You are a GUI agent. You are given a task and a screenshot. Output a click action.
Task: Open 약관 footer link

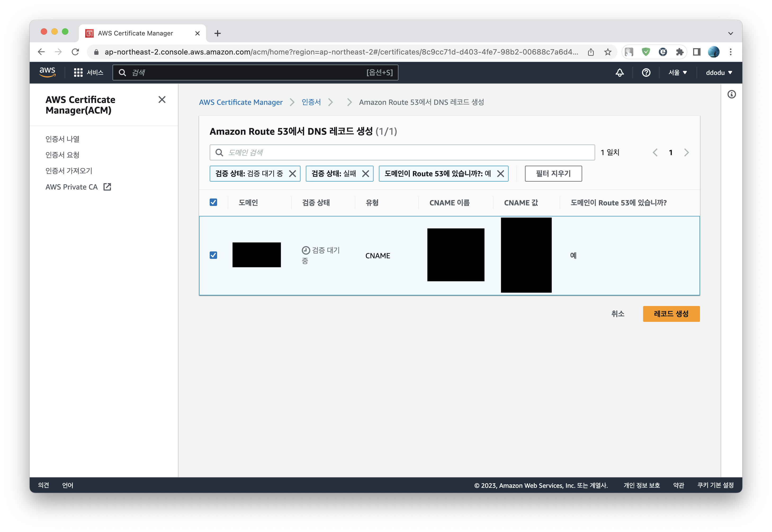click(678, 485)
